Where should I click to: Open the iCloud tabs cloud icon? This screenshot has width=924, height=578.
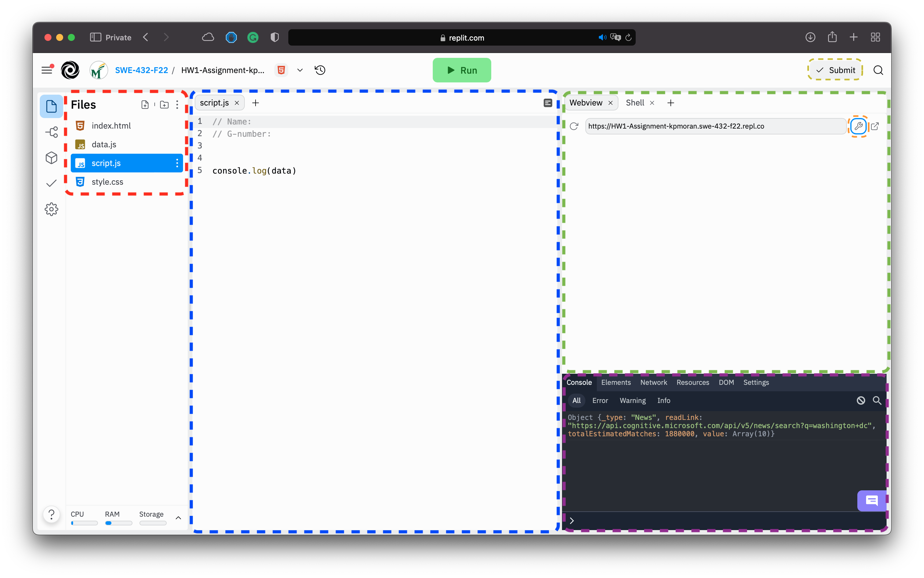[208, 37]
